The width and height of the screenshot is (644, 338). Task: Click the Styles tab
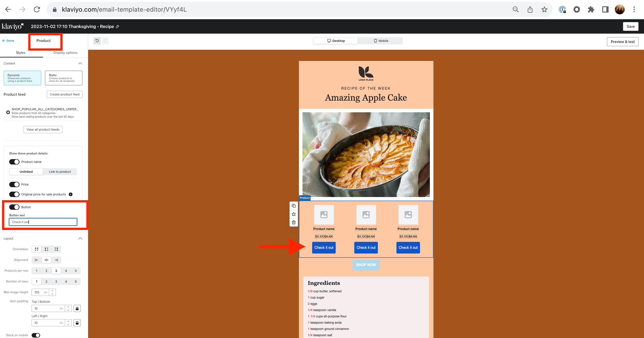point(20,53)
